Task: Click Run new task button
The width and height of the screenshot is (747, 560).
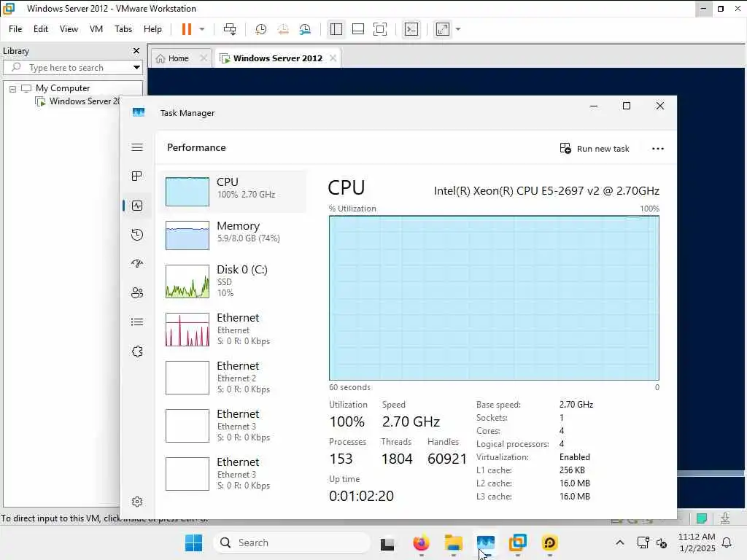Action: pos(595,149)
